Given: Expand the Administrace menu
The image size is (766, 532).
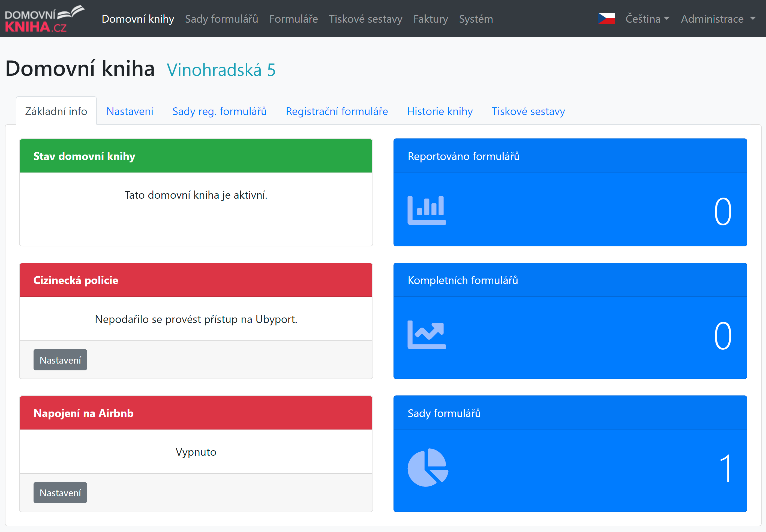Looking at the screenshot, I should [718, 19].
